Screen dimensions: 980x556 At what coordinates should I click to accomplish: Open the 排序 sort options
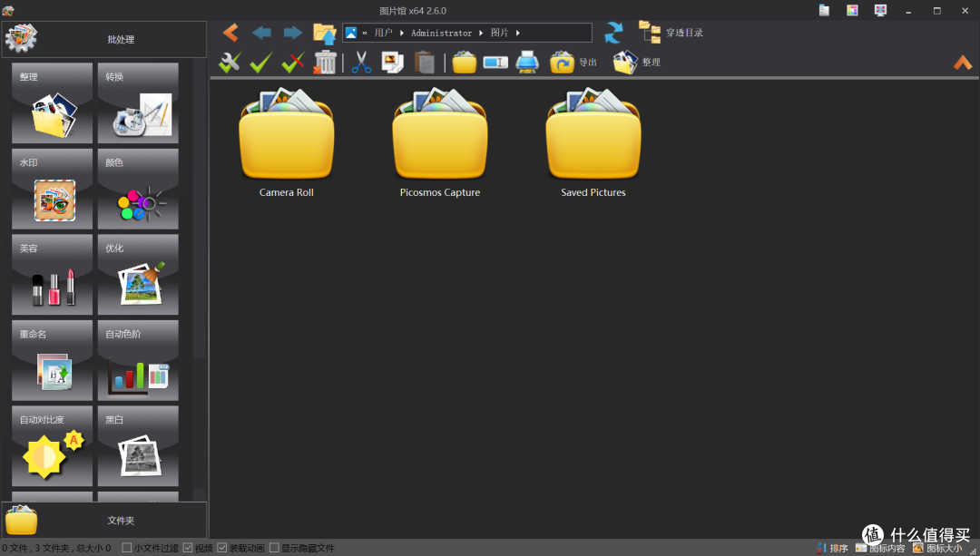tap(832, 548)
